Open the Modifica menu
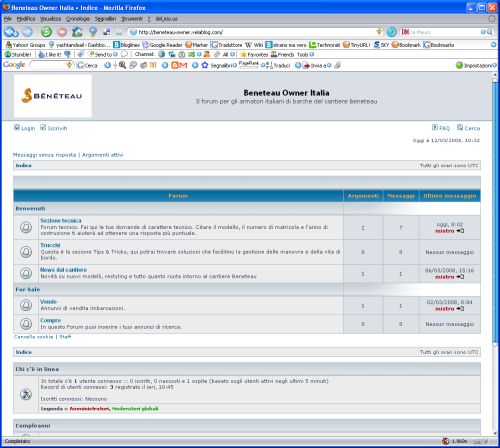Screen dimensions: 500x448 pyautogui.click(x=26, y=19)
